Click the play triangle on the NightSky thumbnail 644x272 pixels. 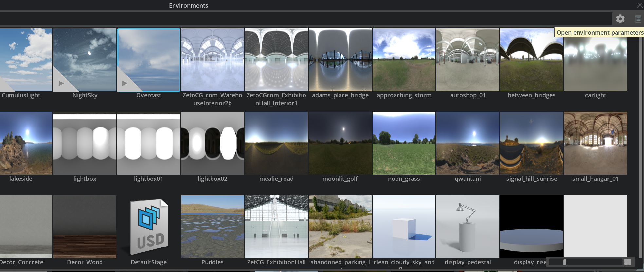point(61,83)
